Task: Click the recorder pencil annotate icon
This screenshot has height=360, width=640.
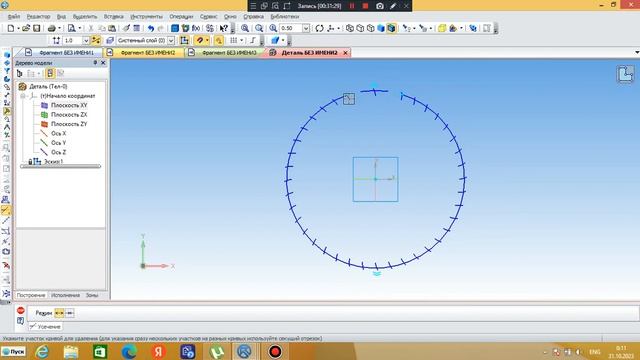Action: pos(393,6)
